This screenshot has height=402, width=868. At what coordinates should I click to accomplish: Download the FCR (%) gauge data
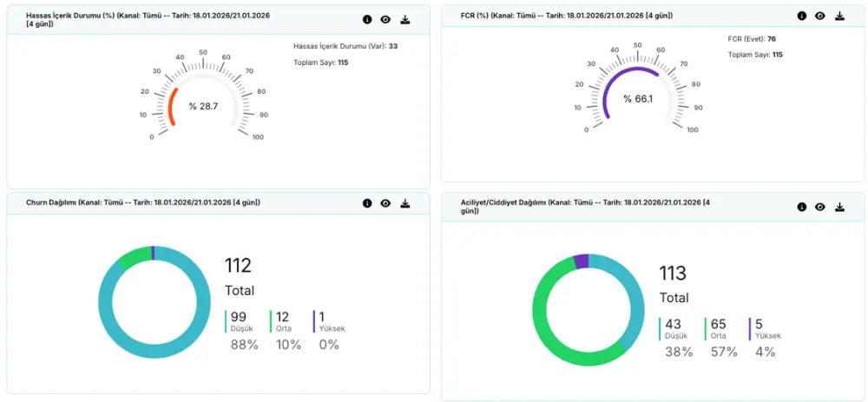839,16
